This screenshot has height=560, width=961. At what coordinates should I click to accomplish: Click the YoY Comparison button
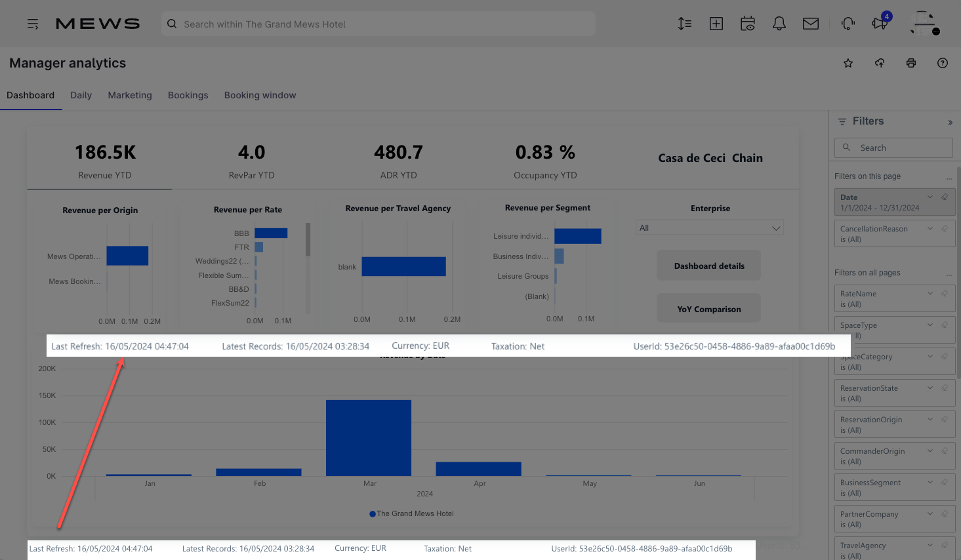(709, 308)
